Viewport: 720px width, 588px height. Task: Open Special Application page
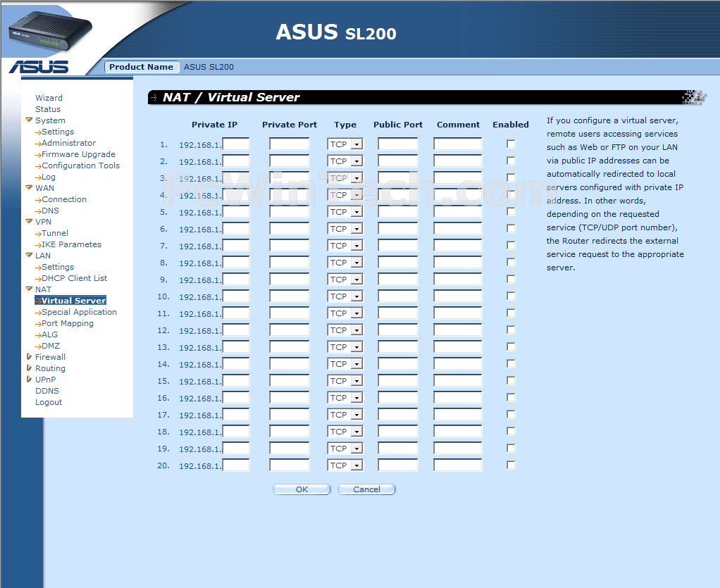click(x=79, y=312)
